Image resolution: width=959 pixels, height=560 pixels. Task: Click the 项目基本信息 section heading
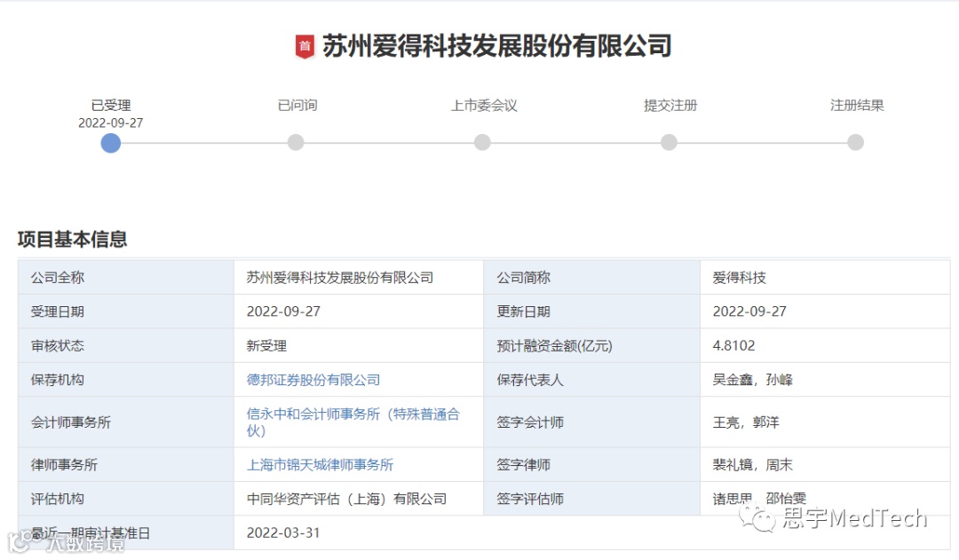click(x=72, y=239)
